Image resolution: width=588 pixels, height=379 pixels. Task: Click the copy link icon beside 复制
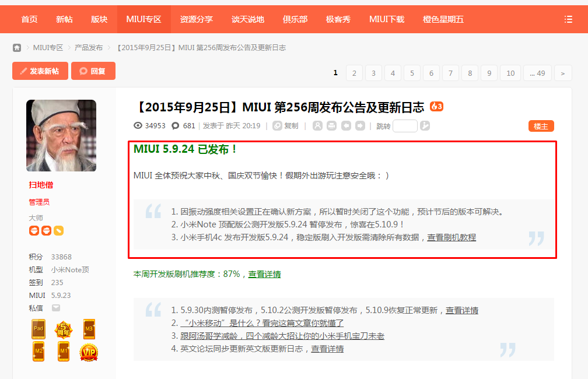click(x=277, y=125)
